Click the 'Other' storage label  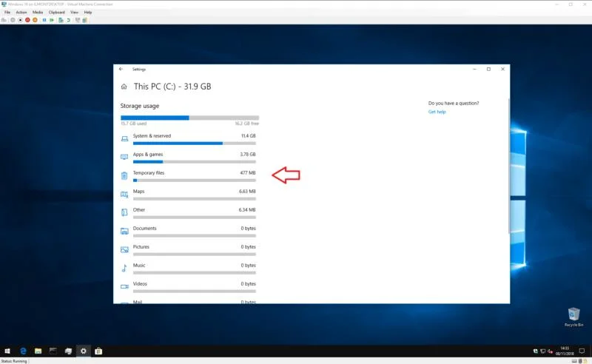point(139,210)
